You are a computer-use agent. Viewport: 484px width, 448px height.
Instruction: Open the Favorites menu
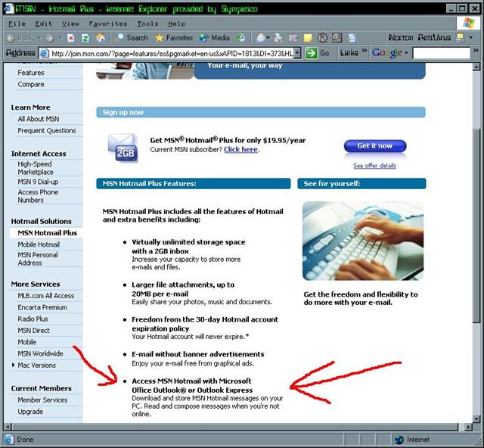(x=108, y=23)
